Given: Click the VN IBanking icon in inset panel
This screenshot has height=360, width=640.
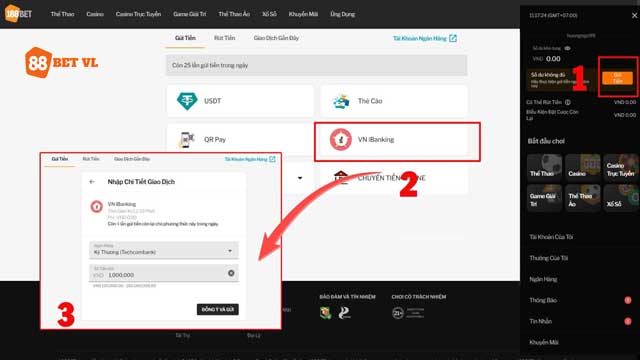Looking at the screenshot, I should click(97, 207).
